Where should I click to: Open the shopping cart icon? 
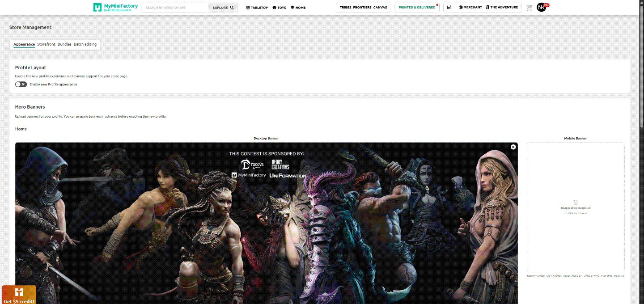529,7
